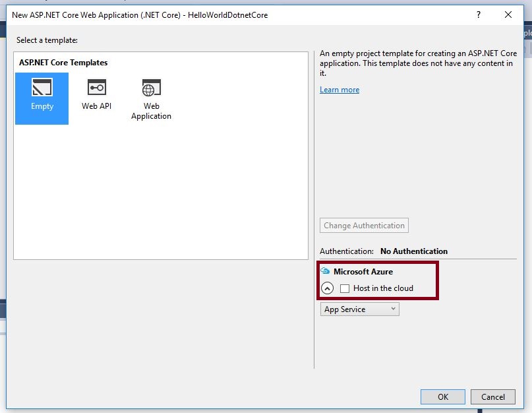The height and width of the screenshot is (413, 532).
Task: Click the No Authentication text
Action: [x=413, y=251]
